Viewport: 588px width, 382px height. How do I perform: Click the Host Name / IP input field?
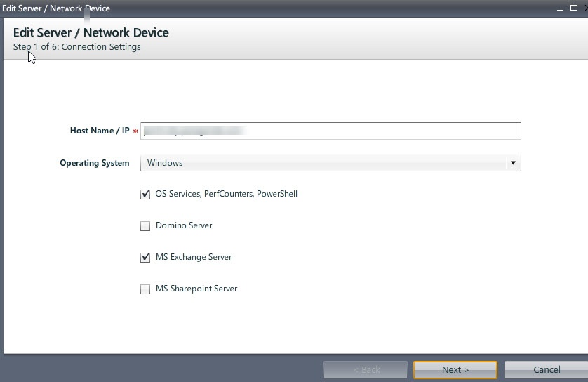click(330, 131)
